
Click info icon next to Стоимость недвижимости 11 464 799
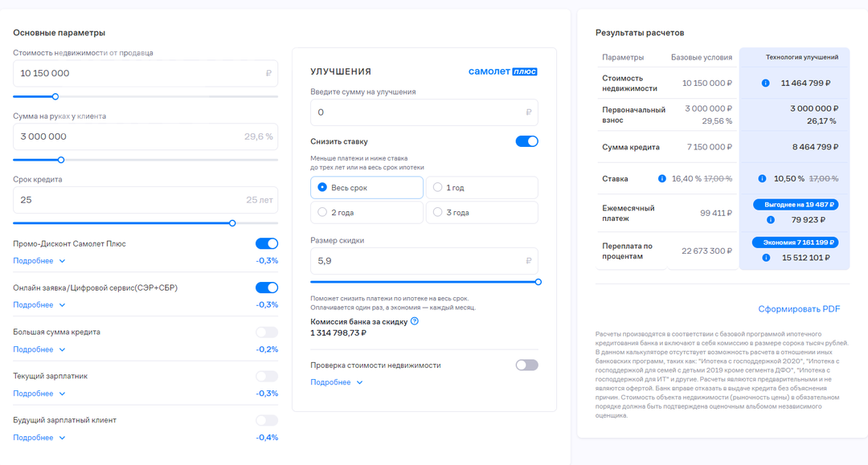[x=765, y=83]
